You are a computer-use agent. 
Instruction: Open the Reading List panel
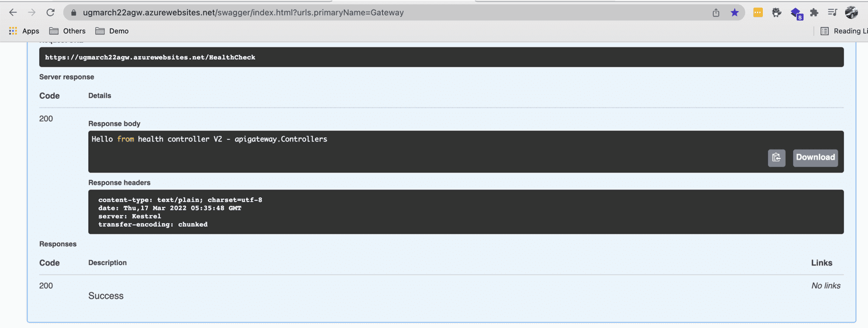(x=843, y=31)
